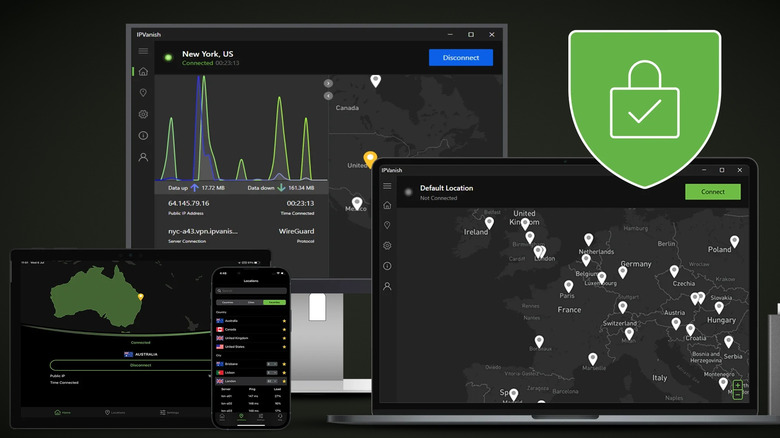Click account icon in Default Location window sidebar
780x438 pixels.
(x=387, y=286)
